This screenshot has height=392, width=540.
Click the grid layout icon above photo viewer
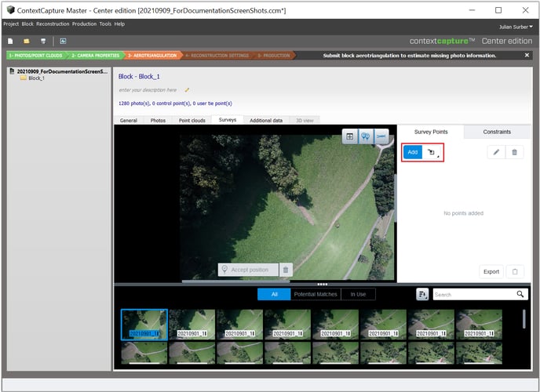coord(349,136)
